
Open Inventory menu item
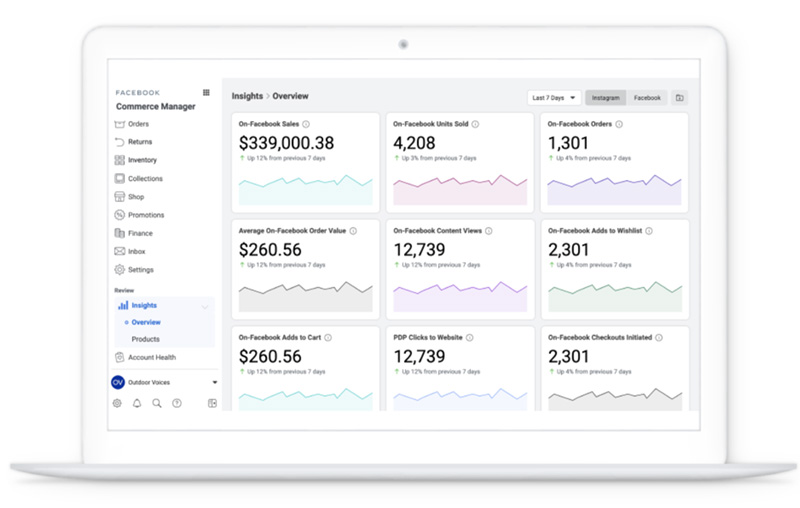[x=142, y=160]
